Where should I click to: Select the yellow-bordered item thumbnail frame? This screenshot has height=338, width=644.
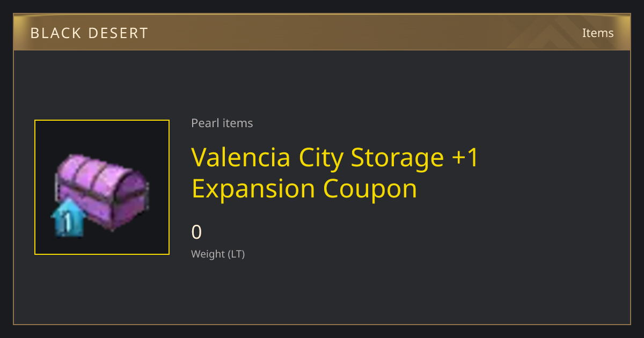(x=102, y=187)
